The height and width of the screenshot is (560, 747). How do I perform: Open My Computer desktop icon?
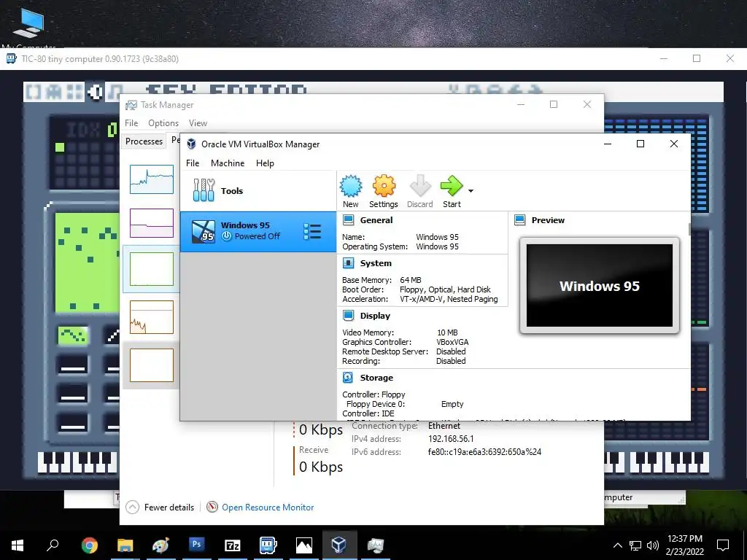point(28,25)
